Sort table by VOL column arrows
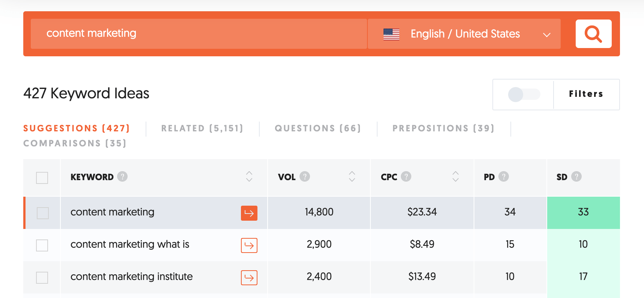This screenshot has width=644, height=298. click(352, 176)
